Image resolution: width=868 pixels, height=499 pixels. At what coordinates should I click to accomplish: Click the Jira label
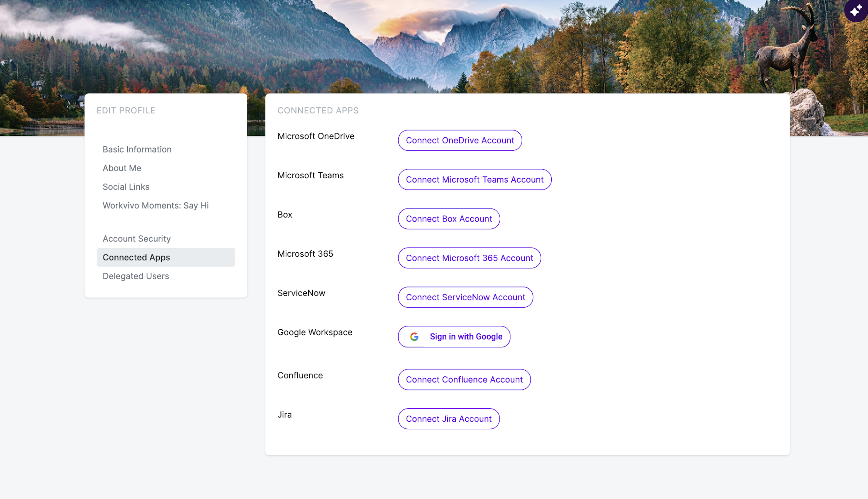tap(285, 415)
